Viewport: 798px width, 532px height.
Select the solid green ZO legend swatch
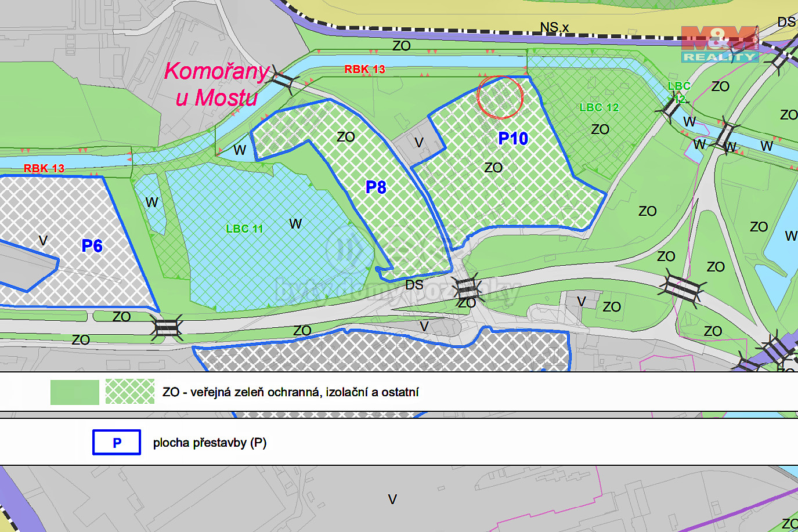(75, 392)
